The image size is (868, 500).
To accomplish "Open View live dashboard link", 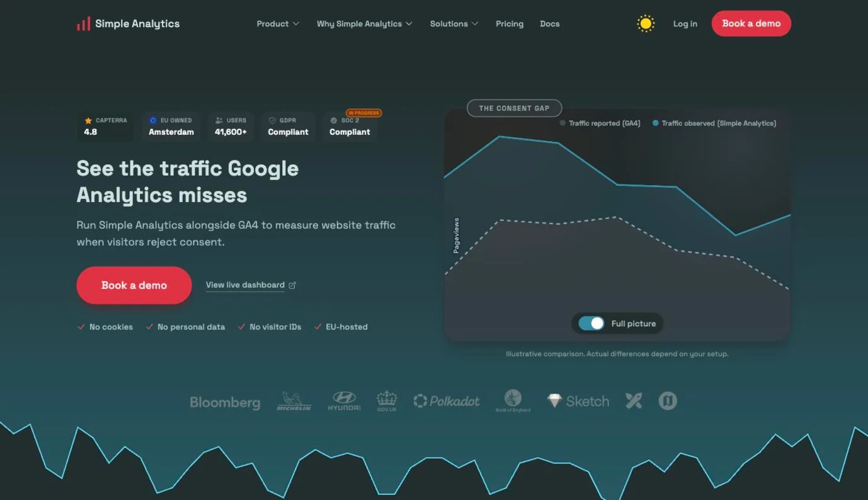I will pyautogui.click(x=245, y=285).
